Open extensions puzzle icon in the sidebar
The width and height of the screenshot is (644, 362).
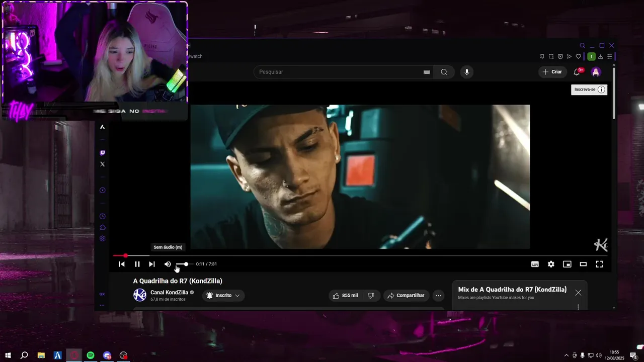pos(102,227)
